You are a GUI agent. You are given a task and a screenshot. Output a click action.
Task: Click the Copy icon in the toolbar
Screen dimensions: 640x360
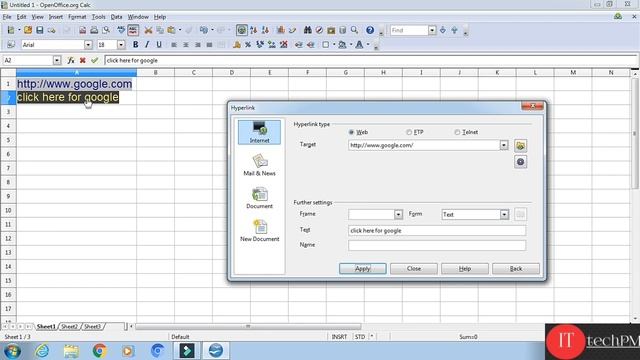pyautogui.click(x=160, y=30)
